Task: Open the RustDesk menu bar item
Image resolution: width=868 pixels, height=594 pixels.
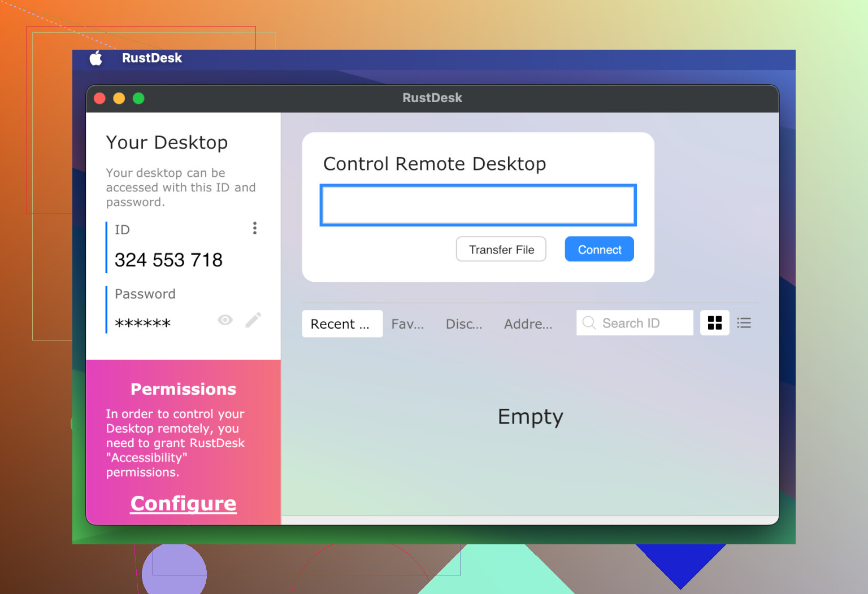Action: click(x=152, y=58)
